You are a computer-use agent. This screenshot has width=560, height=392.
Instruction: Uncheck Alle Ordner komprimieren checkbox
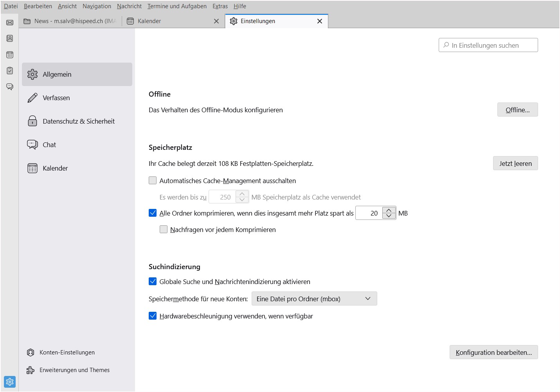[x=153, y=213]
